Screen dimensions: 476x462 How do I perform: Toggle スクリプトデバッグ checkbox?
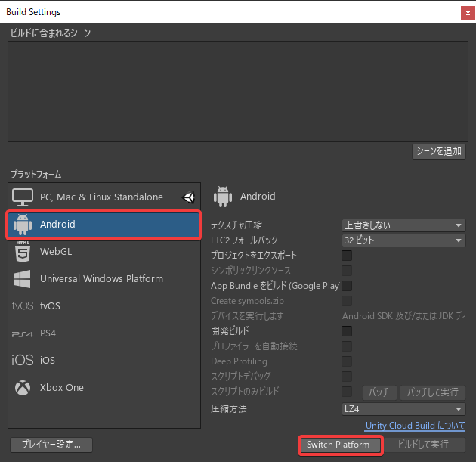click(x=347, y=377)
